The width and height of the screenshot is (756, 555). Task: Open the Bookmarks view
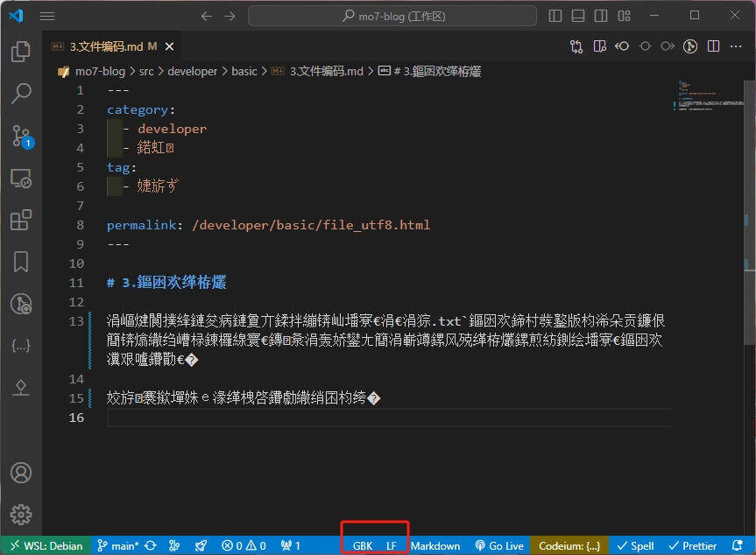21,262
